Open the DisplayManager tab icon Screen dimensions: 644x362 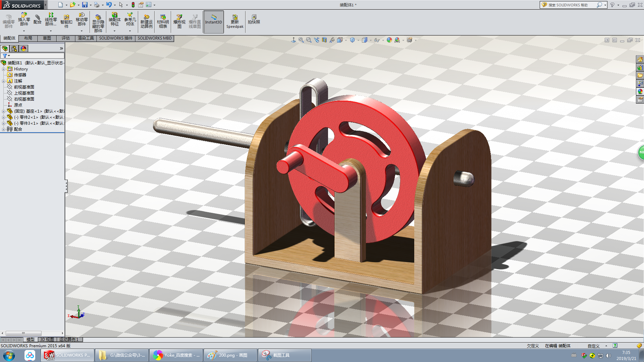pyautogui.click(x=23, y=49)
